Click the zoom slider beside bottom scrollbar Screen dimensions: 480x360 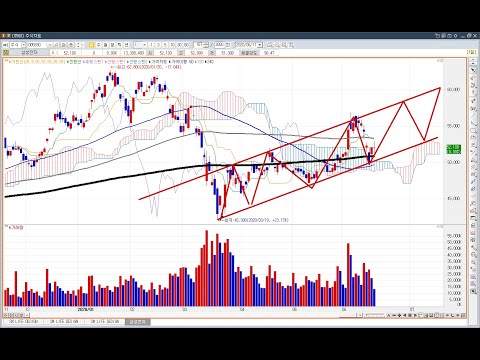coord(374,315)
